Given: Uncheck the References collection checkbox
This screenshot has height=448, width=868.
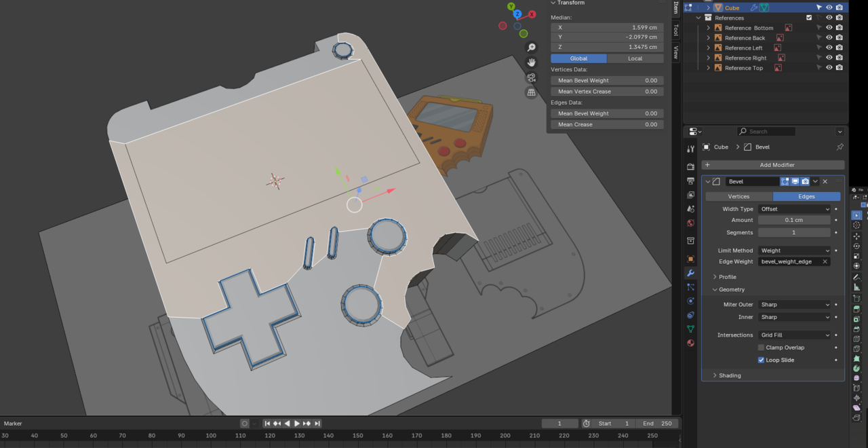Looking at the screenshot, I should [x=808, y=18].
